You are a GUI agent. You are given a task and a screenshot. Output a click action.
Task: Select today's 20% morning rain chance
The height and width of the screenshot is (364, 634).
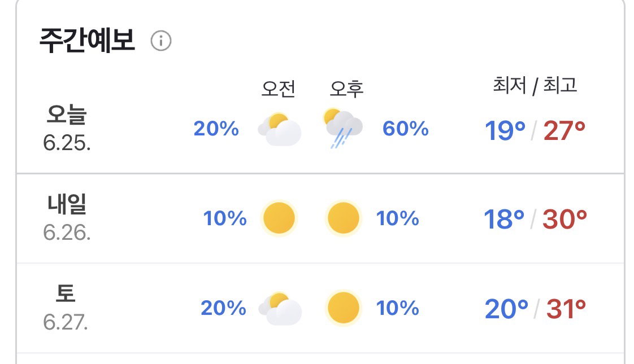click(x=216, y=129)
